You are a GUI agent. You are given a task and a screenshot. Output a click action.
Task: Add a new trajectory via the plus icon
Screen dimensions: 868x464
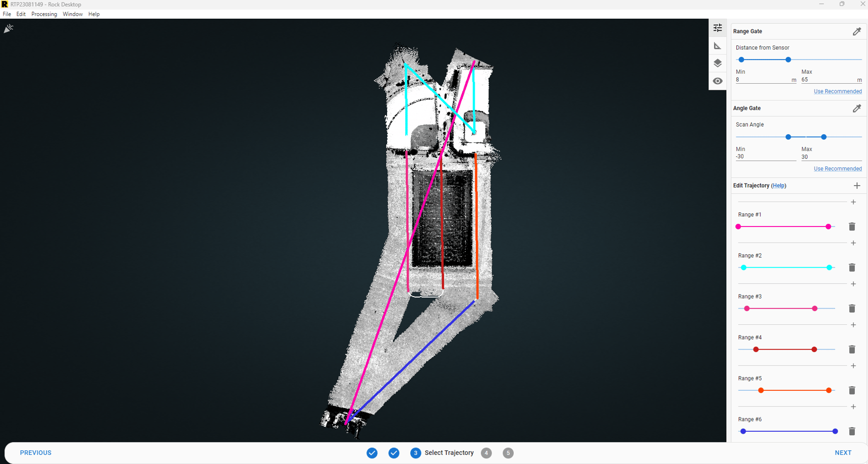point(857,186)
